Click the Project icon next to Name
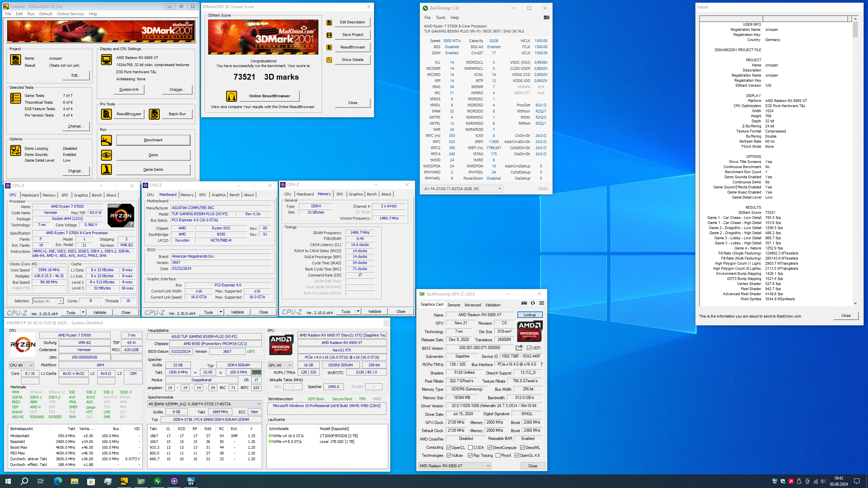 click(16, 60)
